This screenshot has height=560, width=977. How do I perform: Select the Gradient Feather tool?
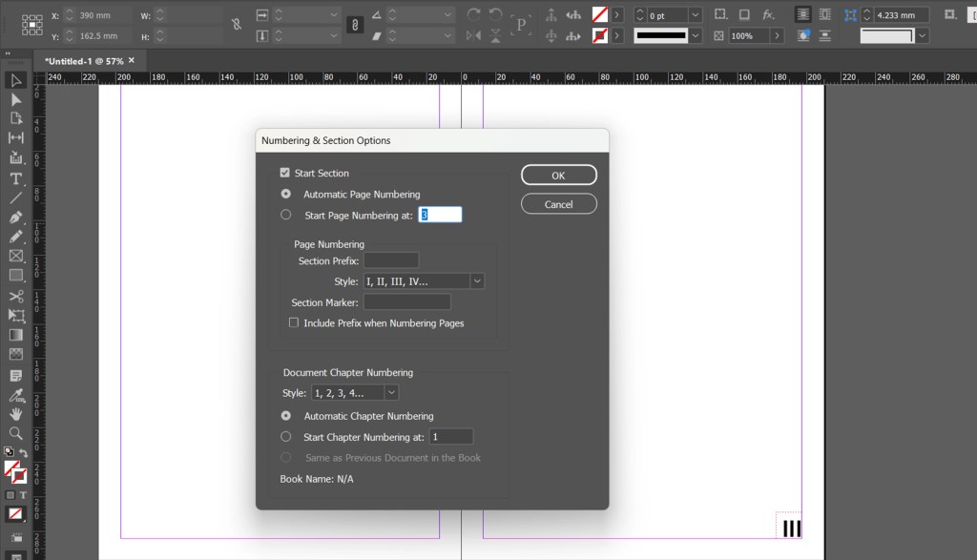pos(15,355)
